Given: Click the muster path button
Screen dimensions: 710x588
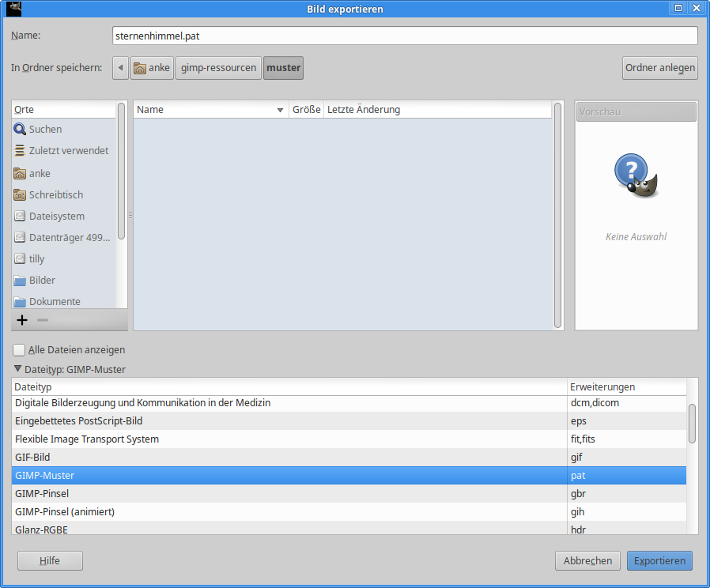Looking at the screenshot, I should point(284,67).
